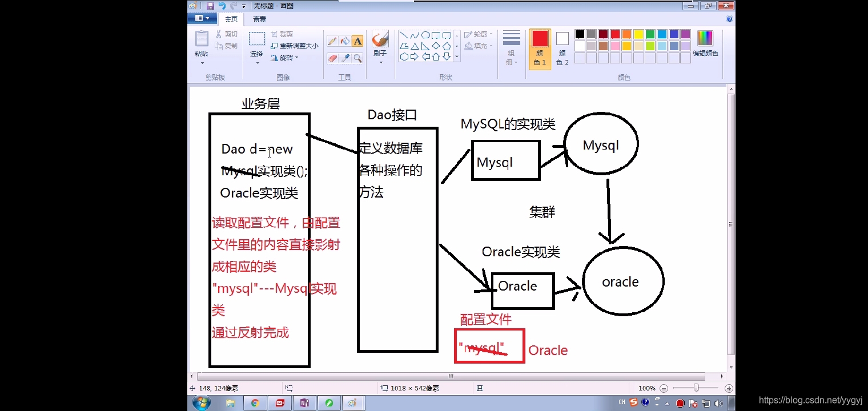Image resolution: width=868 pixels, height=411 pixels.
Task: Pick the orange color swatch
Action: click(x=627, y=34)
